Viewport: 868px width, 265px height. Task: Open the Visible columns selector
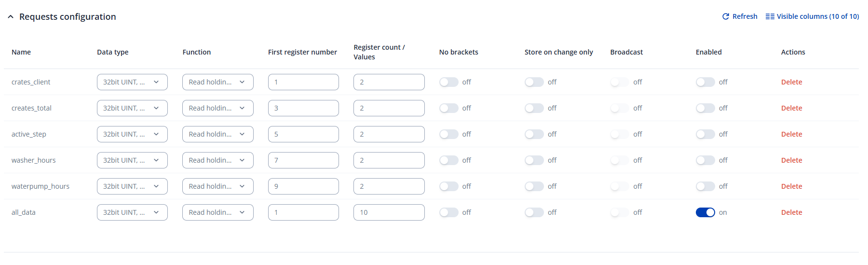pos(813,16)
